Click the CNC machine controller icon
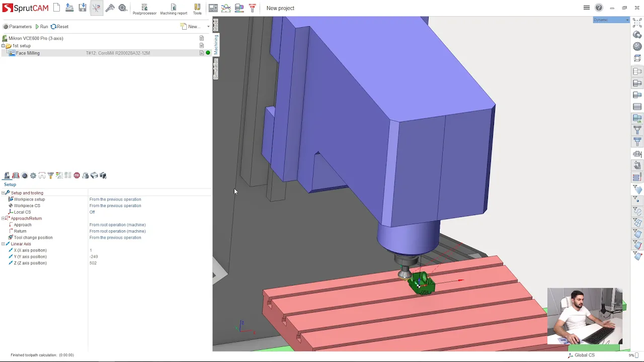The width and height of the screenshot is (644, 362). (213, 8)
